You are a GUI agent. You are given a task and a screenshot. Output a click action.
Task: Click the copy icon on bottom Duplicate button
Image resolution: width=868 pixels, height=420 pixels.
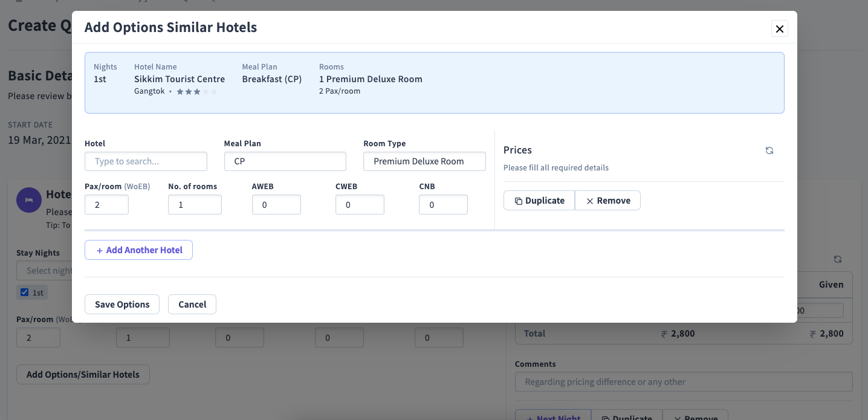pos(604,418)
